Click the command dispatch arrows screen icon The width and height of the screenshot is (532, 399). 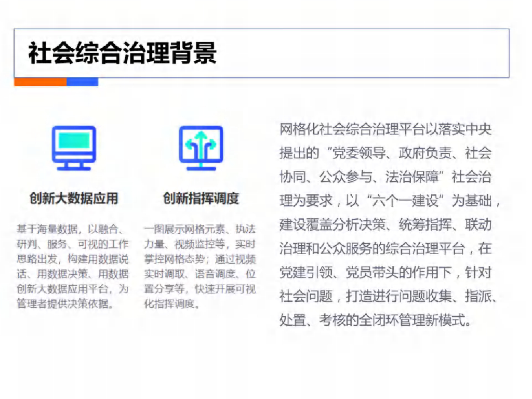(201, 148)
